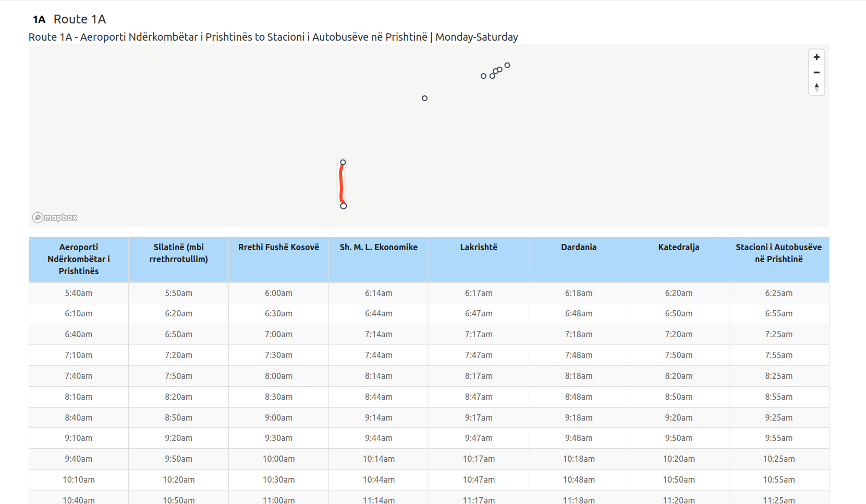This screenshot has height=504, width=866.
Task: Click 7:48am Dardania time cell
Action: point(579,355)
